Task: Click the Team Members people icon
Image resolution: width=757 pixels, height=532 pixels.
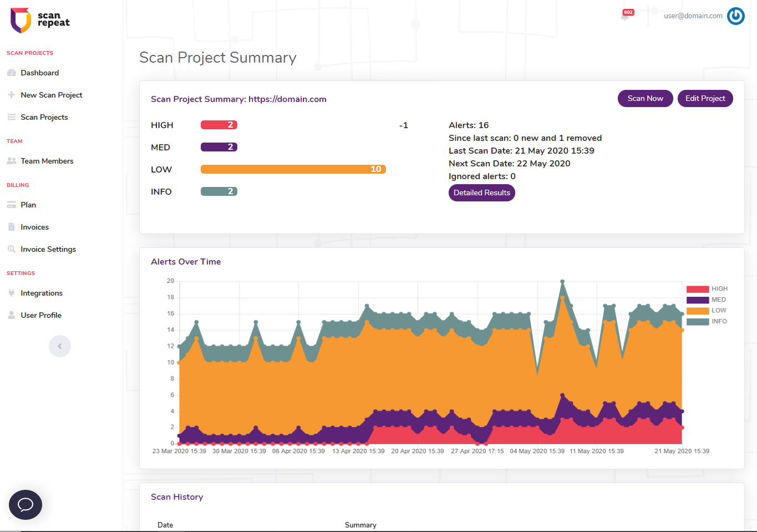Action: (11, 161)
